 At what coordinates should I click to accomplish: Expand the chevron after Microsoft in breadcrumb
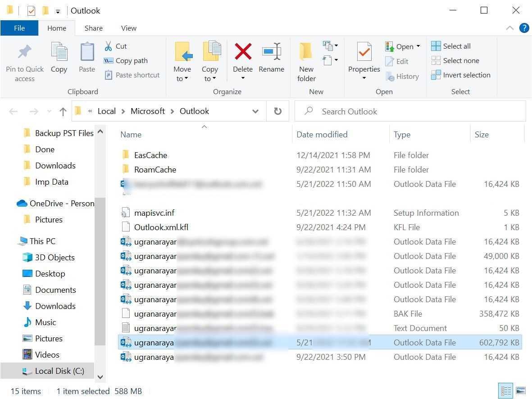[173, 111]
